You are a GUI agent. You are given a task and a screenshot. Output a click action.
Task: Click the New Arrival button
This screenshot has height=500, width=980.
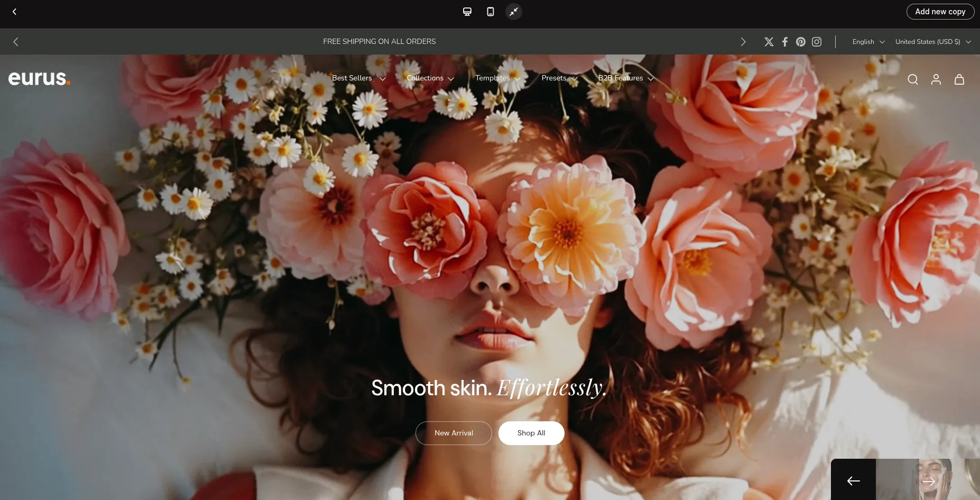[x=454, y=433]
